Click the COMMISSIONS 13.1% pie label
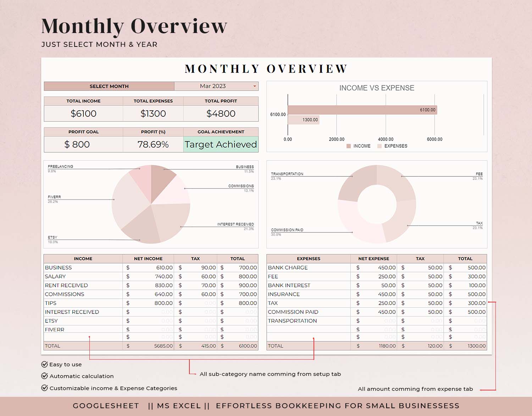The image size is (532, 416). pos(241,188)
